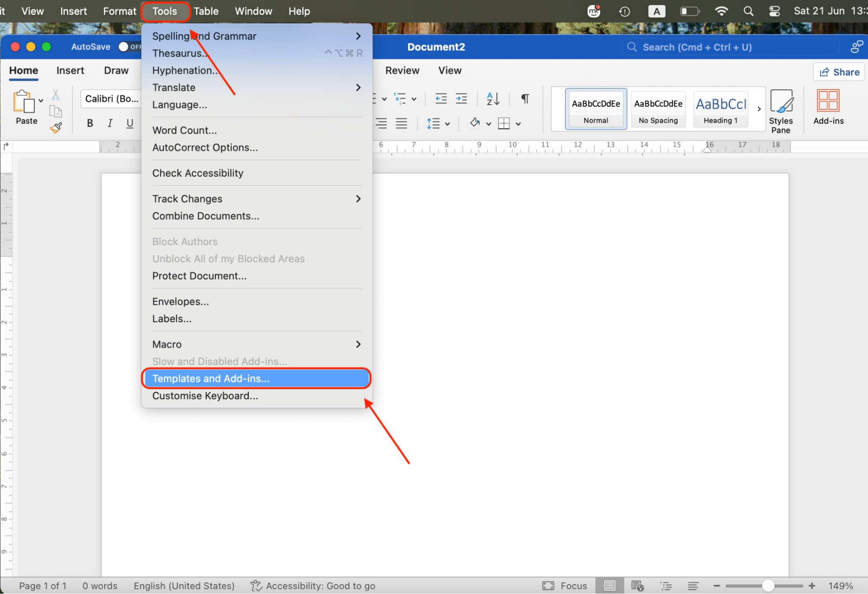Enable Focus mode in the status bar
Screen dimensions: 868x594
564,585
